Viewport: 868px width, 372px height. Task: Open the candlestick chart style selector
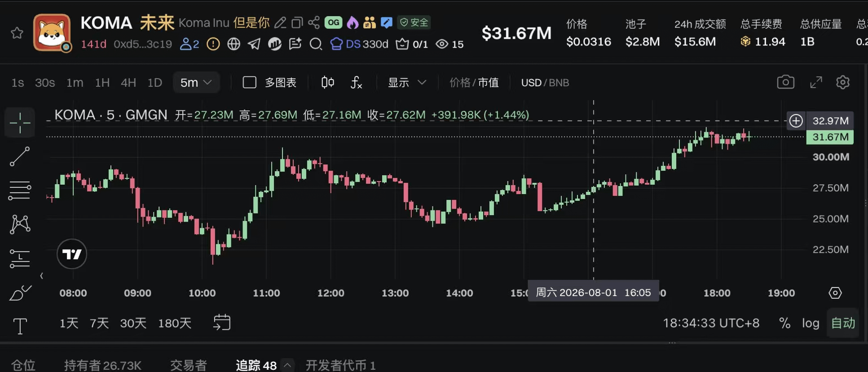[328, 83]
